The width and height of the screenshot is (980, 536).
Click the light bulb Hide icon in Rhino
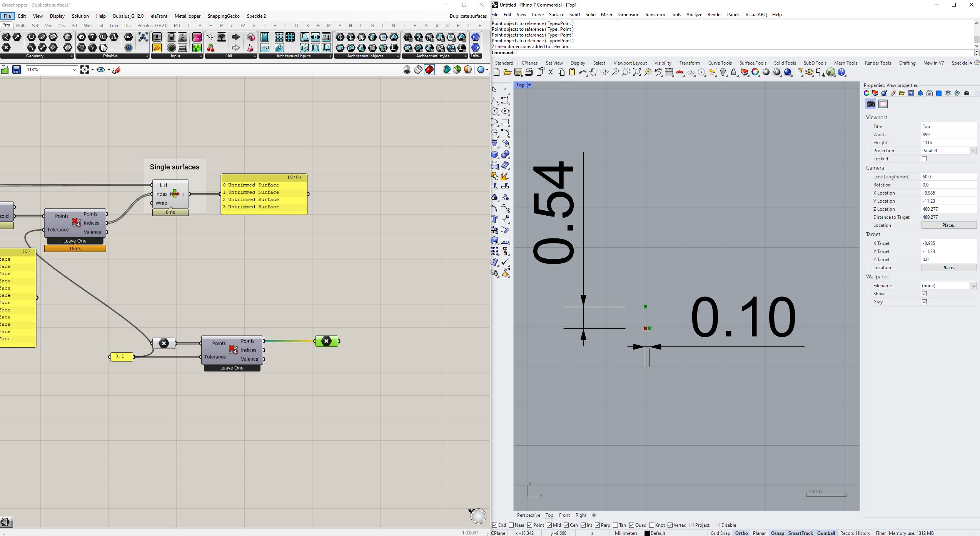723,72
